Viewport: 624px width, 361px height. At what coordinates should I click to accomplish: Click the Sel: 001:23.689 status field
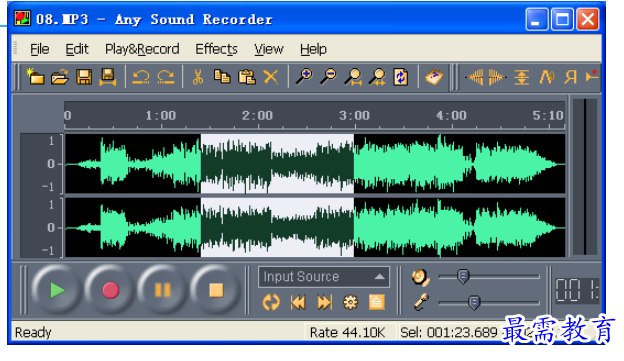(449, 332)
